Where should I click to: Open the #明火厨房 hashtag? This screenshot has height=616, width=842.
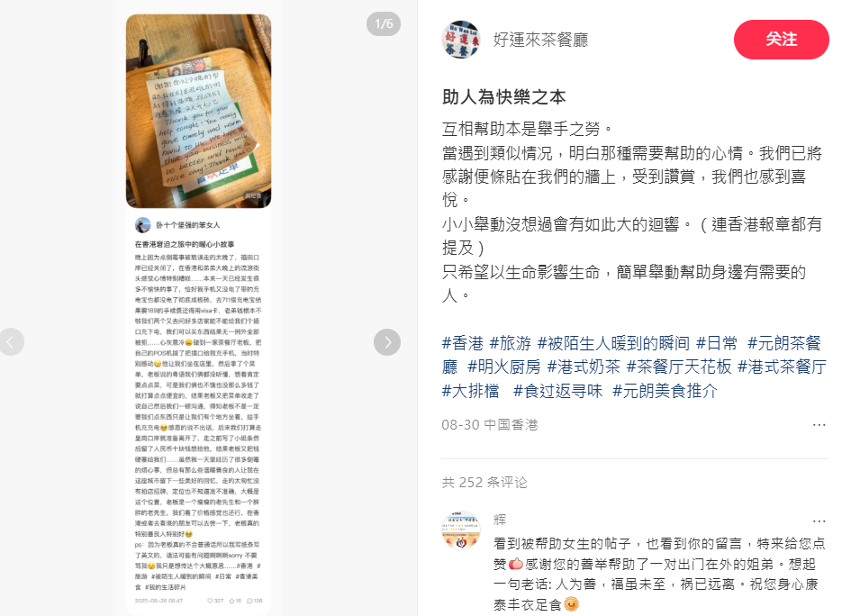(504, 367)
